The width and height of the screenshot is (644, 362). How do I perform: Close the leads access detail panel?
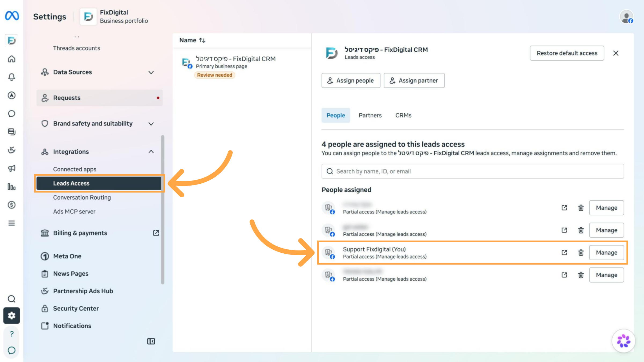tap(616, 53)
